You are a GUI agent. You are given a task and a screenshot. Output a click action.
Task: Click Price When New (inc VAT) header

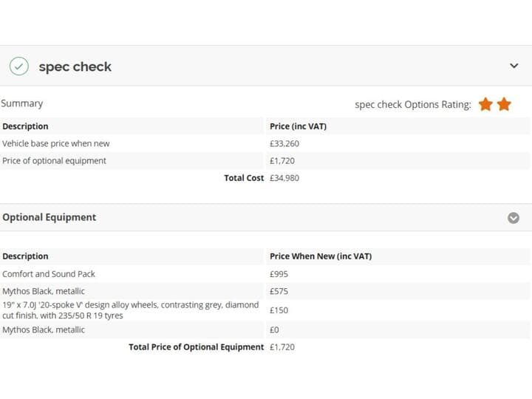[x=321, y=256]
